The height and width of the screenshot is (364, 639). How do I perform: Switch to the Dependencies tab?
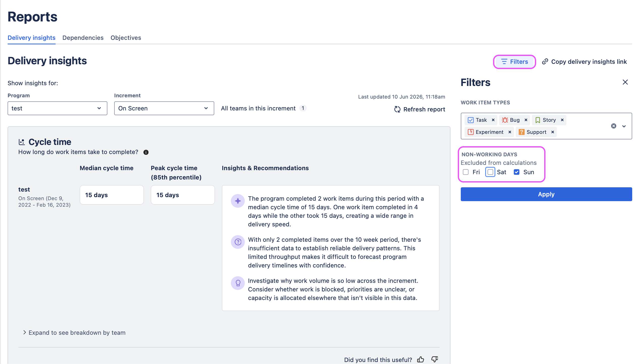[x=83, y=38]
